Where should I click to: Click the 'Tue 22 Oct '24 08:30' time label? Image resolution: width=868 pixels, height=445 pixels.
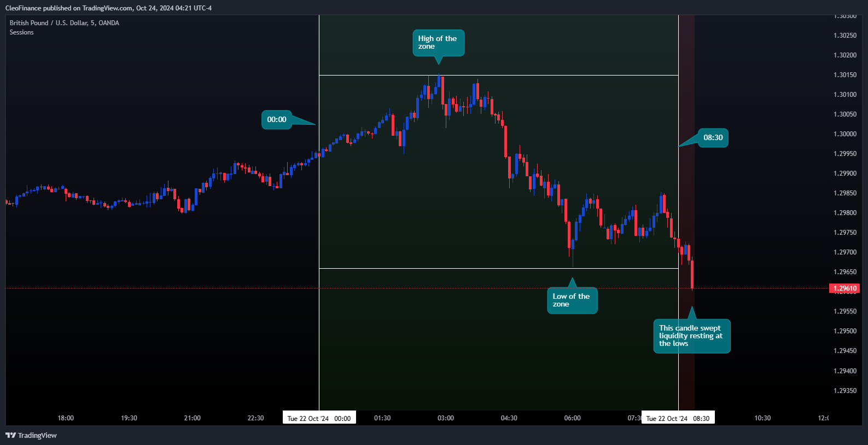[678, 418]
